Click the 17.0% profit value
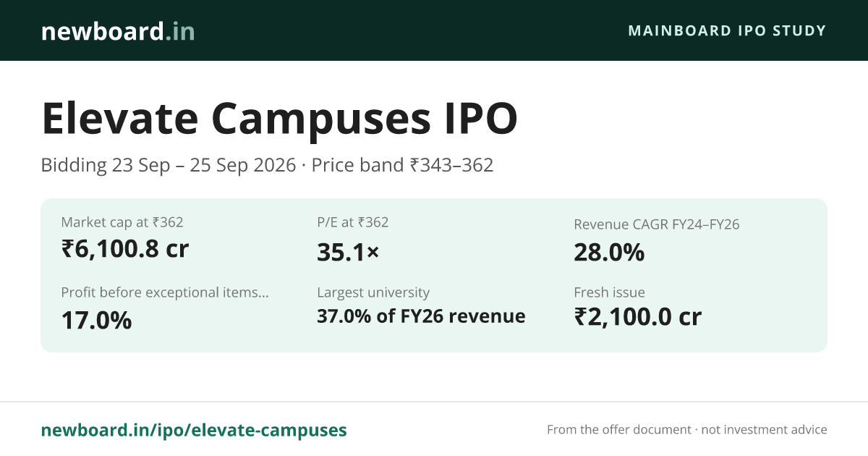This screenshot has width=868, height=456. tap(96, 320)
